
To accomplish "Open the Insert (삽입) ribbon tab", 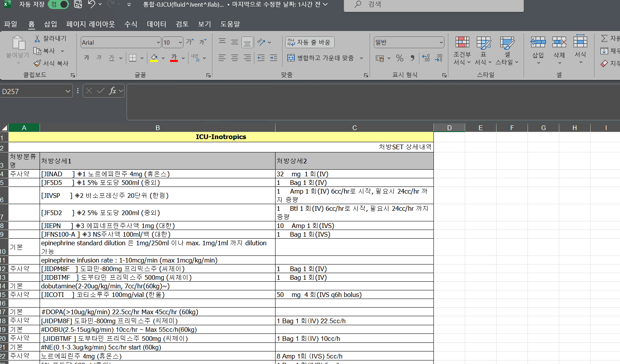I will [x=50, y=24].
